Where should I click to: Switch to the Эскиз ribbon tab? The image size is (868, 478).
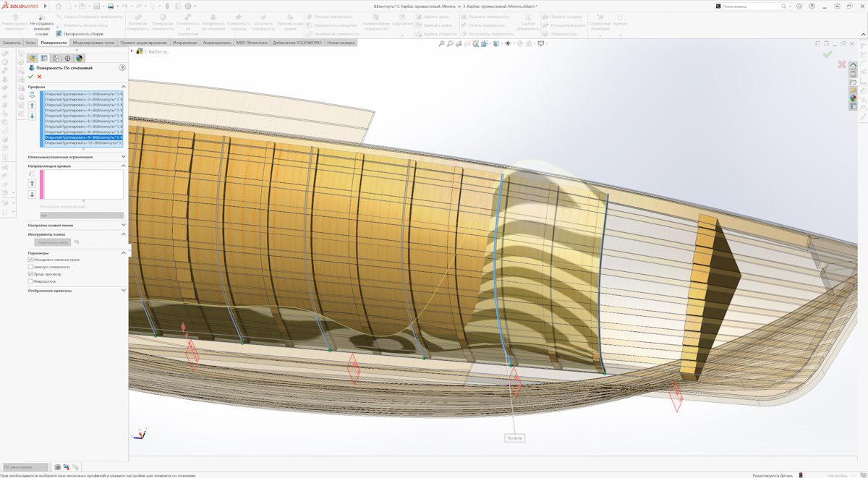point(30,43)
